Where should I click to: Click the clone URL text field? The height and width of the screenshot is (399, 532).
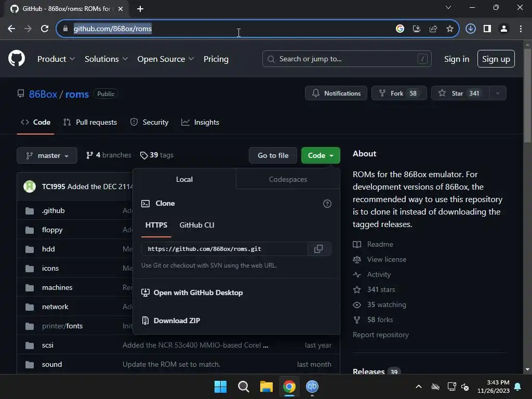click(x=224, y=249)
